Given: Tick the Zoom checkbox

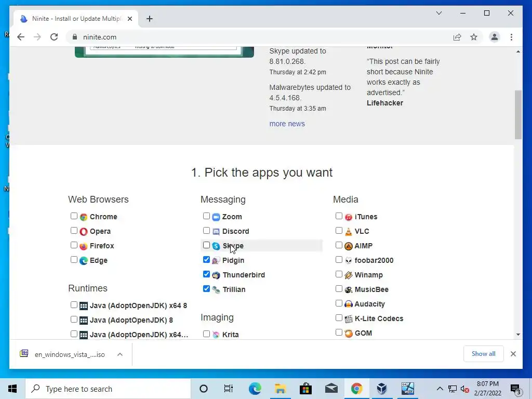Looking at the screenshot, I should [206, 216].
